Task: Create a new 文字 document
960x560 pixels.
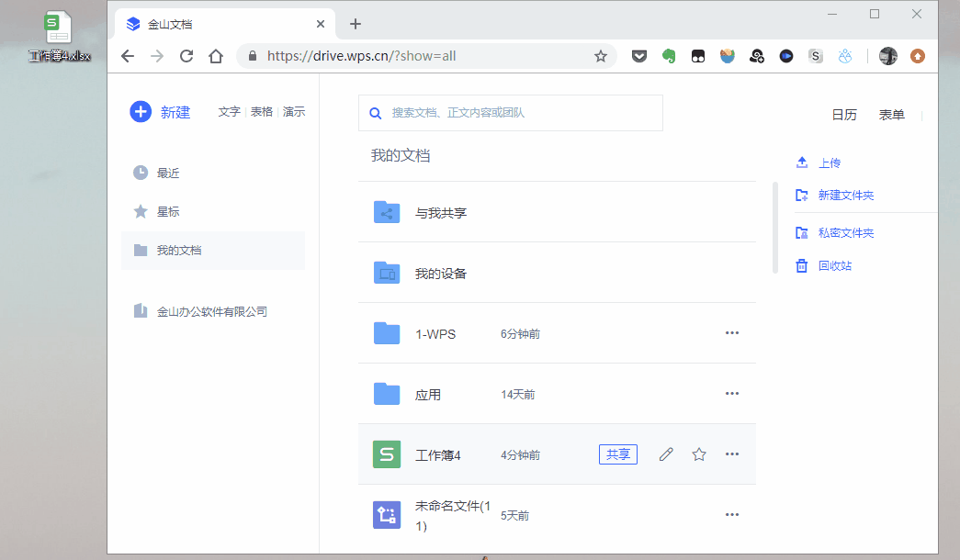Action: point(229,112)
